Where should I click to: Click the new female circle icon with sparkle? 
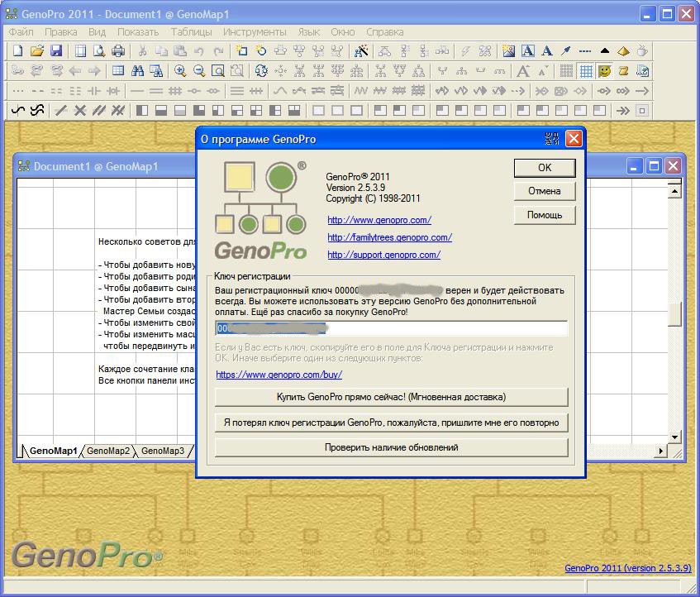260,51
